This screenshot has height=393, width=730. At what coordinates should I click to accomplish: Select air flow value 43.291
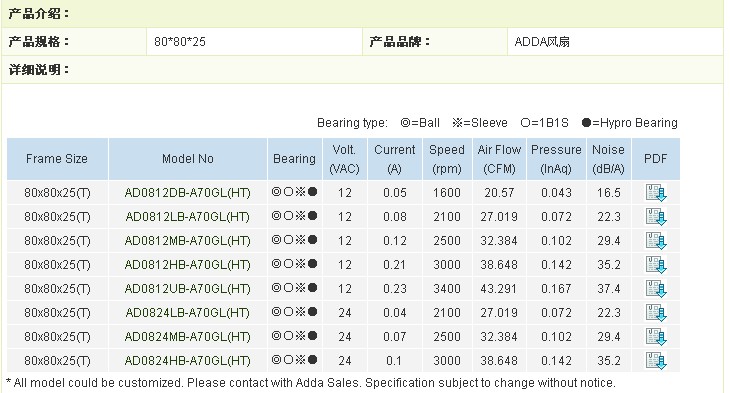pos(499,289)
